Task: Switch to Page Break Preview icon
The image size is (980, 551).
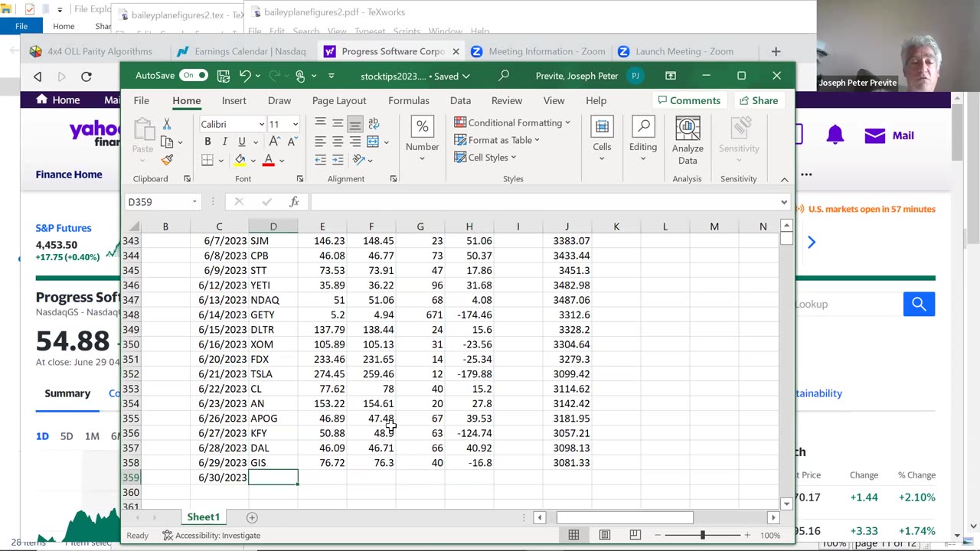Action: [635, 535]
